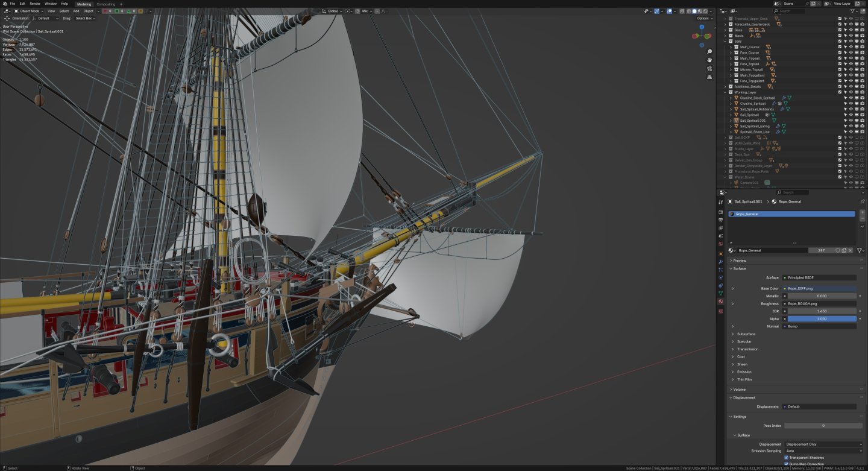Open the material browse sphere icon

point(732,250)
